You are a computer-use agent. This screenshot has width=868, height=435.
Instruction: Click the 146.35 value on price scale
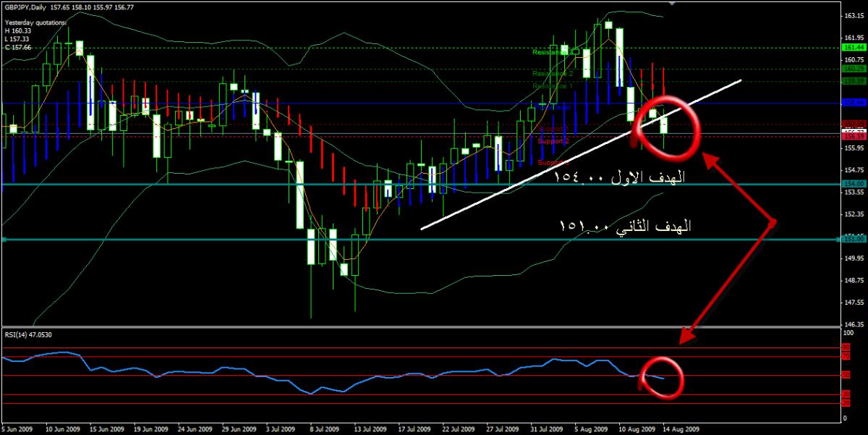click(855, 324)
